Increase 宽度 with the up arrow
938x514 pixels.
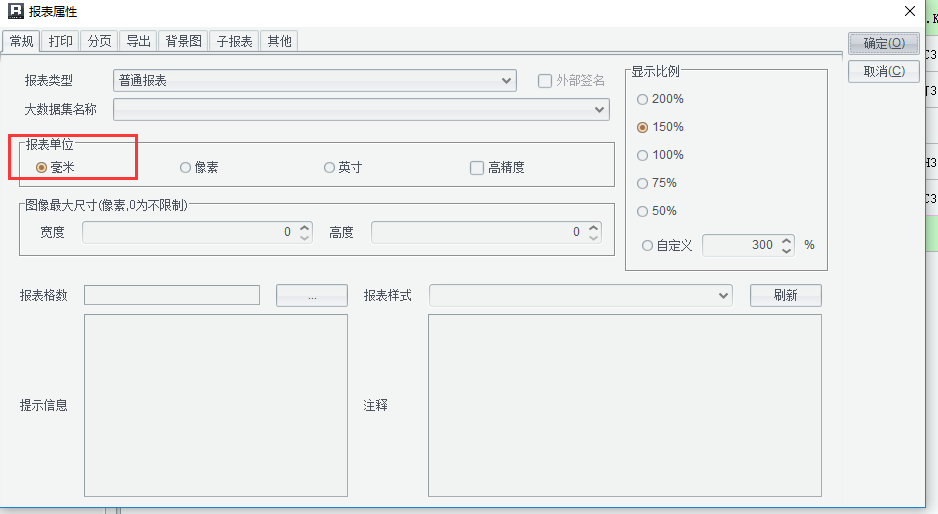pos(304,227)
